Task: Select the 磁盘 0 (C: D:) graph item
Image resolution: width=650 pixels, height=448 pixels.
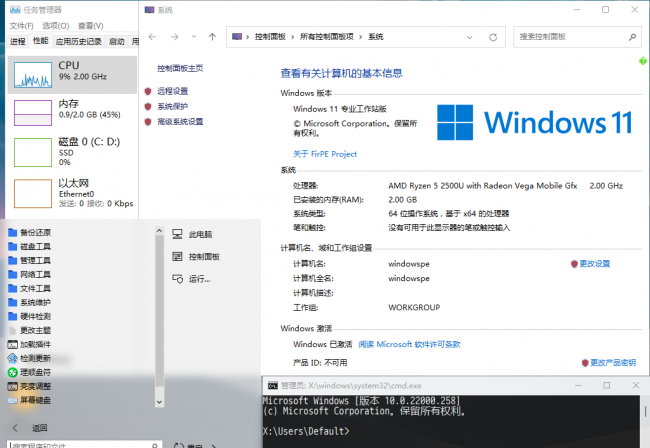Action: [x=72, y=152]
